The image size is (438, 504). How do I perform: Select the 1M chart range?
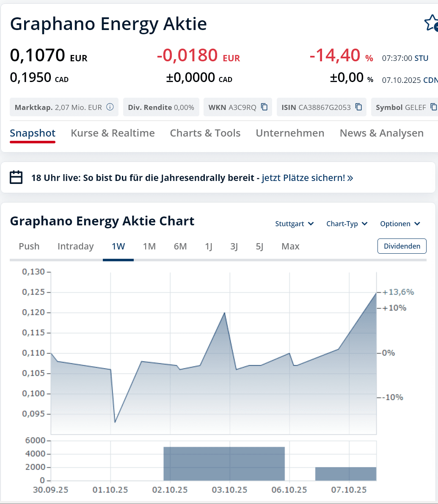(149, 247)
